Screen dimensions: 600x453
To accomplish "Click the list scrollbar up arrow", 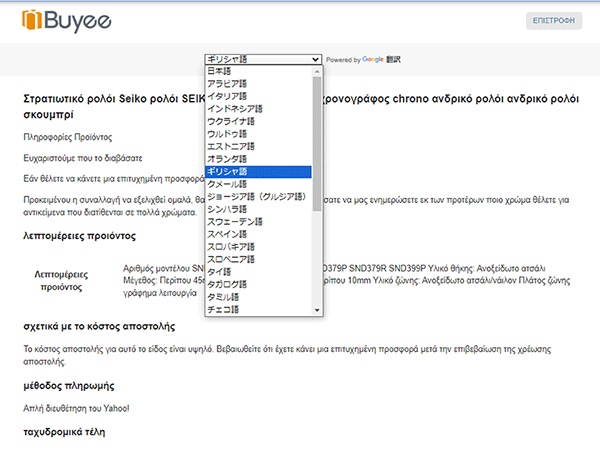I will pyautogui.click(x=317, y=72).
